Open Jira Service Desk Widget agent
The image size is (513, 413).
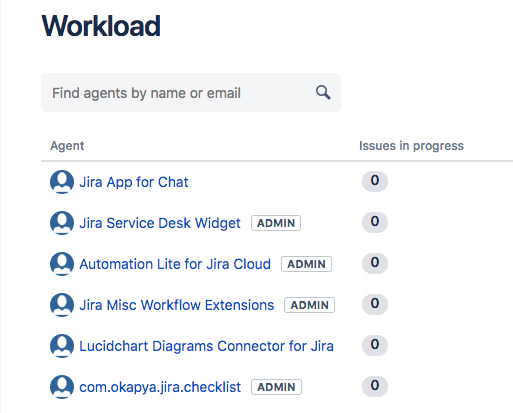tap(160, 223)
